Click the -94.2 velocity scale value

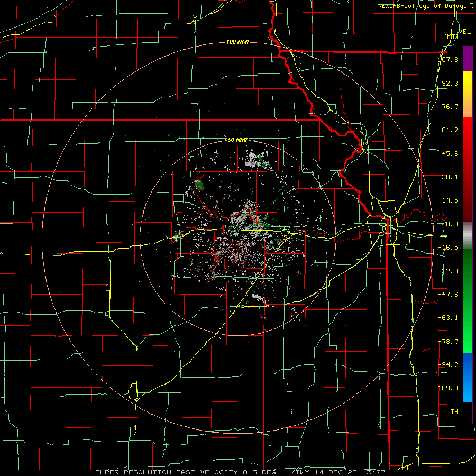[x=448, y=365]
